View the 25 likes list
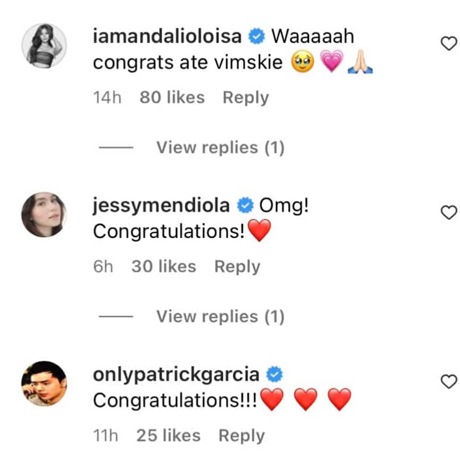The image size is (460, 476). coord(168,436)
